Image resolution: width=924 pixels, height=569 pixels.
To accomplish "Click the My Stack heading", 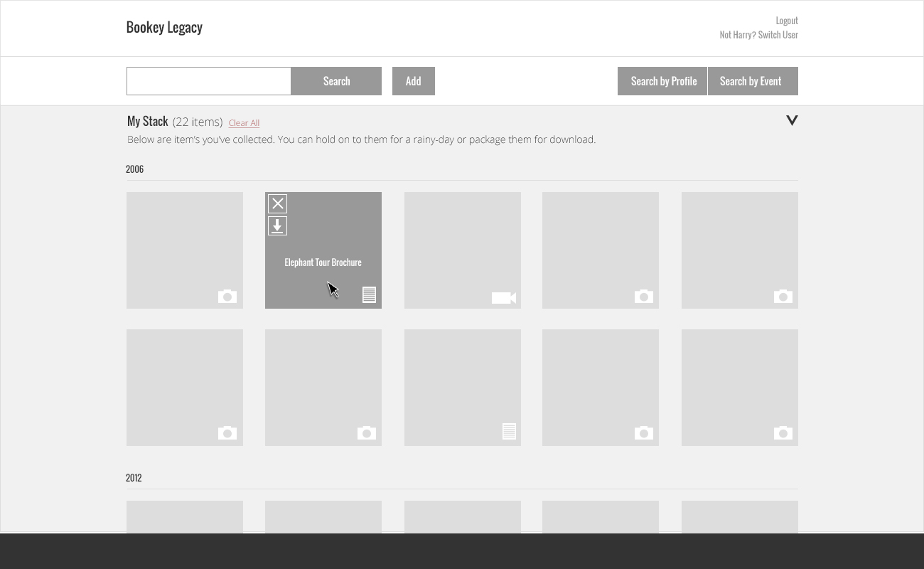I will click(147, 122).
